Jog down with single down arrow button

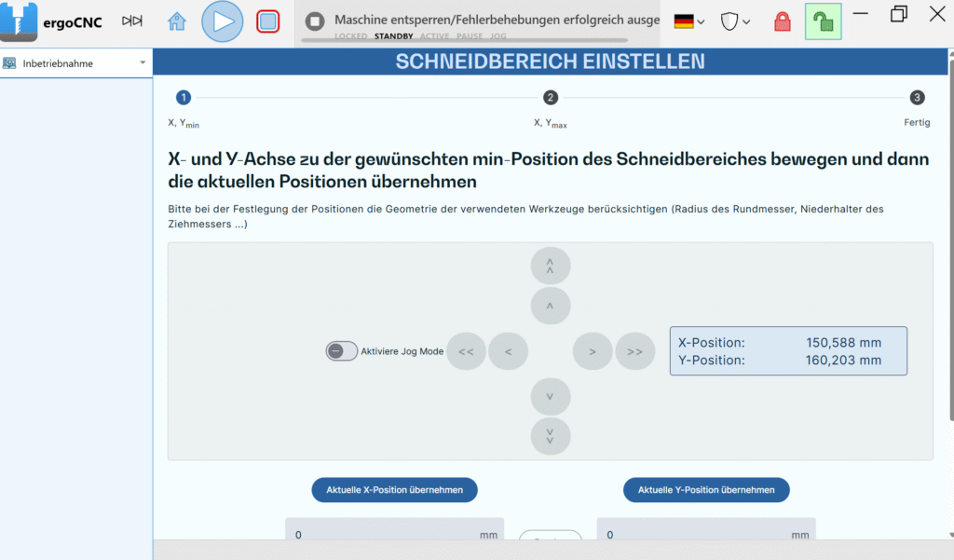click(550, 397)
